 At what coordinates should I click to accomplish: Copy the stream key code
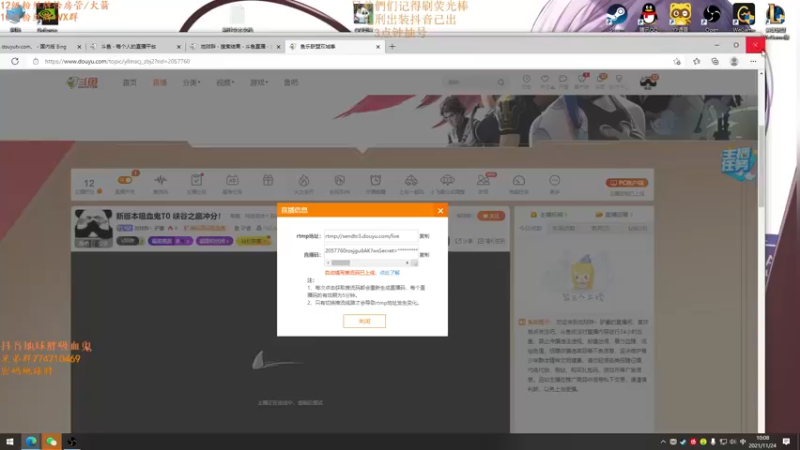point(424,255)
